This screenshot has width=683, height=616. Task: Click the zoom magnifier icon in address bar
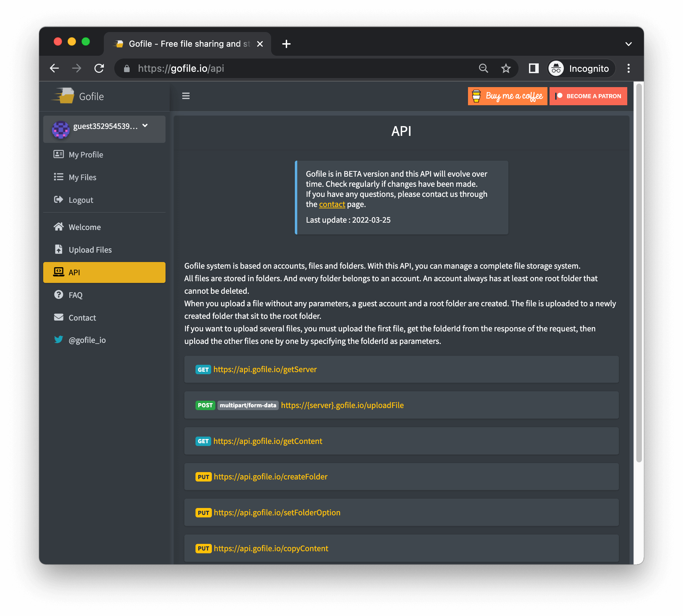point(483,68)
